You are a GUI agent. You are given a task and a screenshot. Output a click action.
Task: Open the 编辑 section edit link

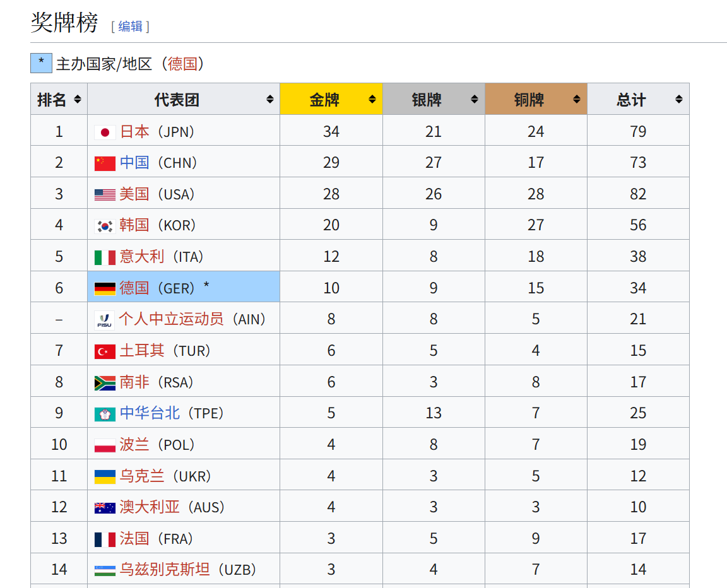click(130, 26)
